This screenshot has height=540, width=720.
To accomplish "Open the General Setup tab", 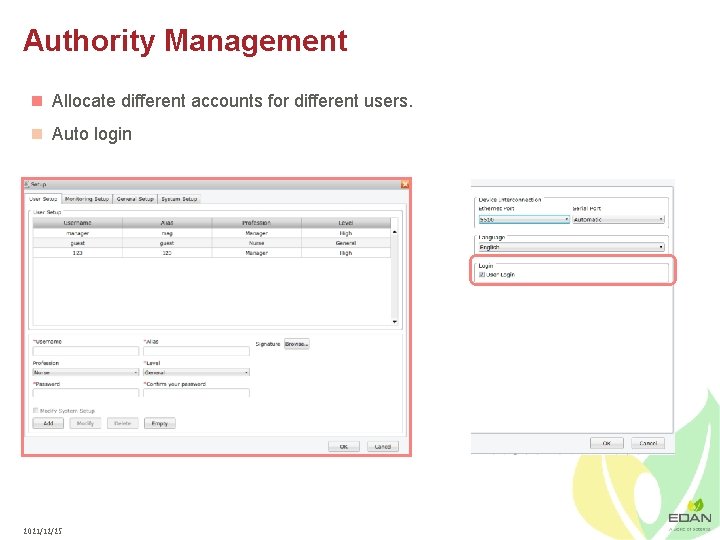I will click(x=135, y=199).
